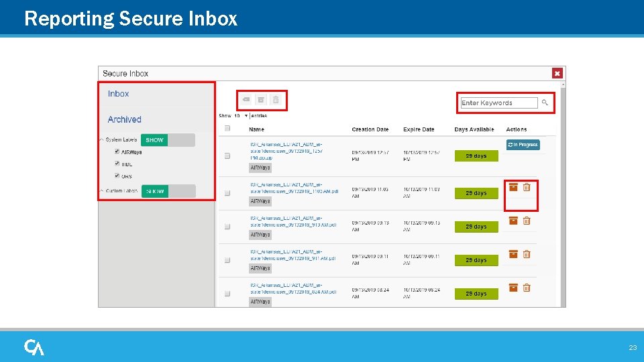Screen dimensions: 644x362
Task: Open the 9:13 AM pdf report link
Action: 294,222
